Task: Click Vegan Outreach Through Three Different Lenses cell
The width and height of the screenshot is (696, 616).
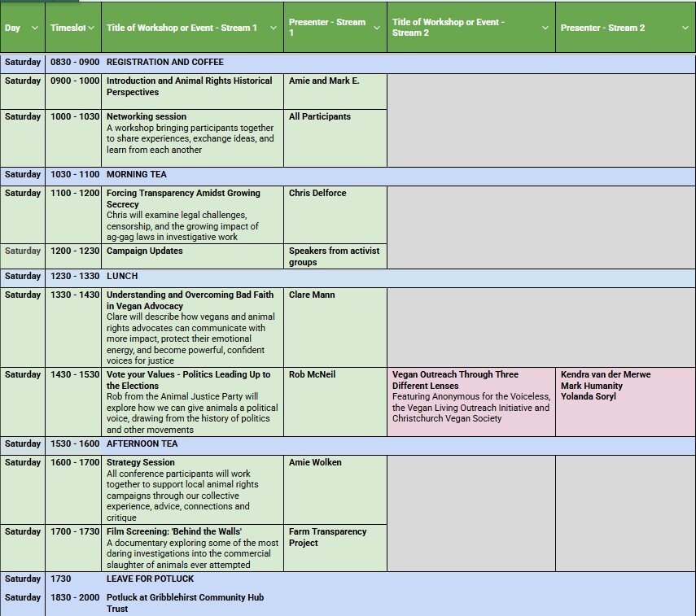Action: [471, 402]
